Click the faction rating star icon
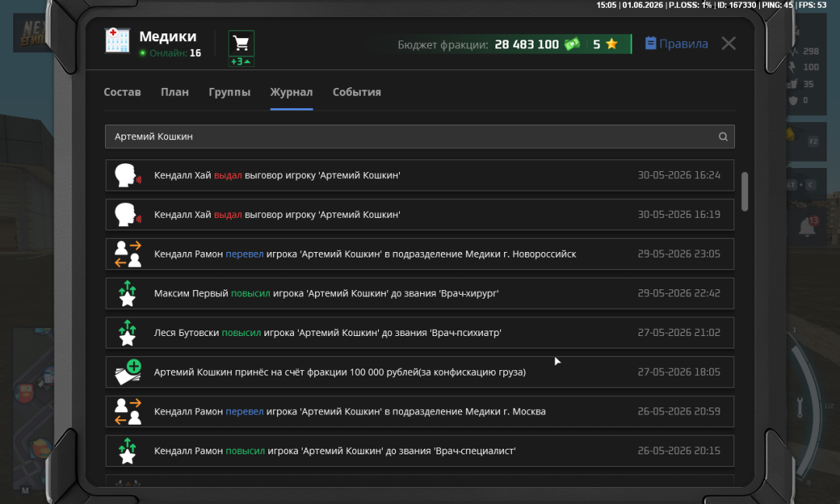The height and width of the screenshot is (504, 840). coord(611,44)
